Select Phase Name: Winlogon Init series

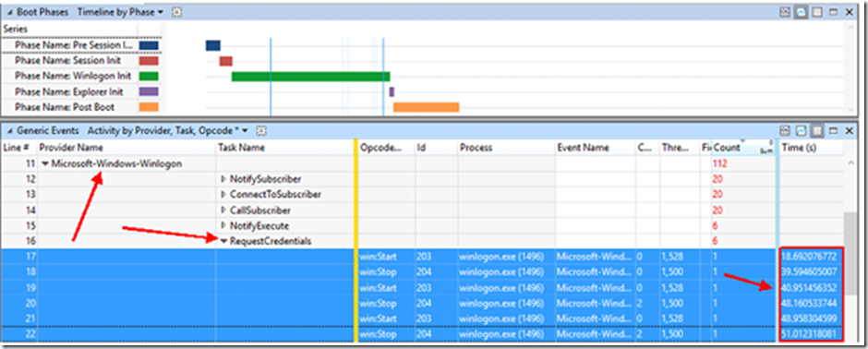click(x=73, y=77)
